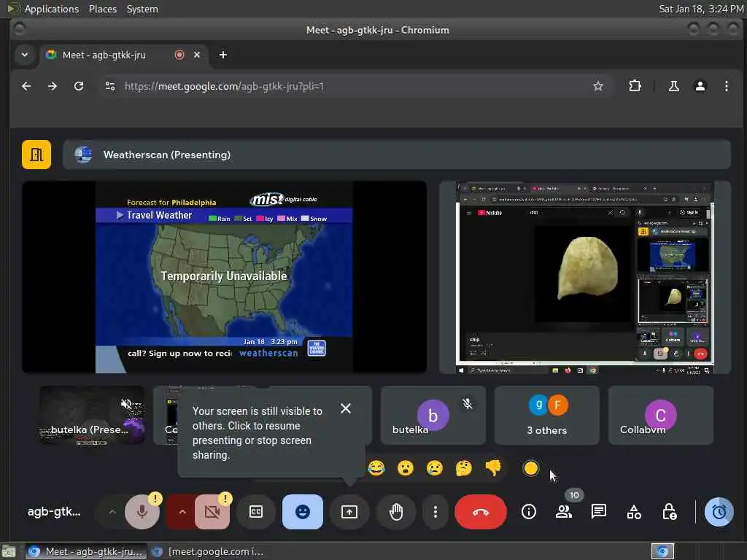Screen dimensions: 747x560
Task: Open Chromium's three-dot main menu
Action: point(726,86)
